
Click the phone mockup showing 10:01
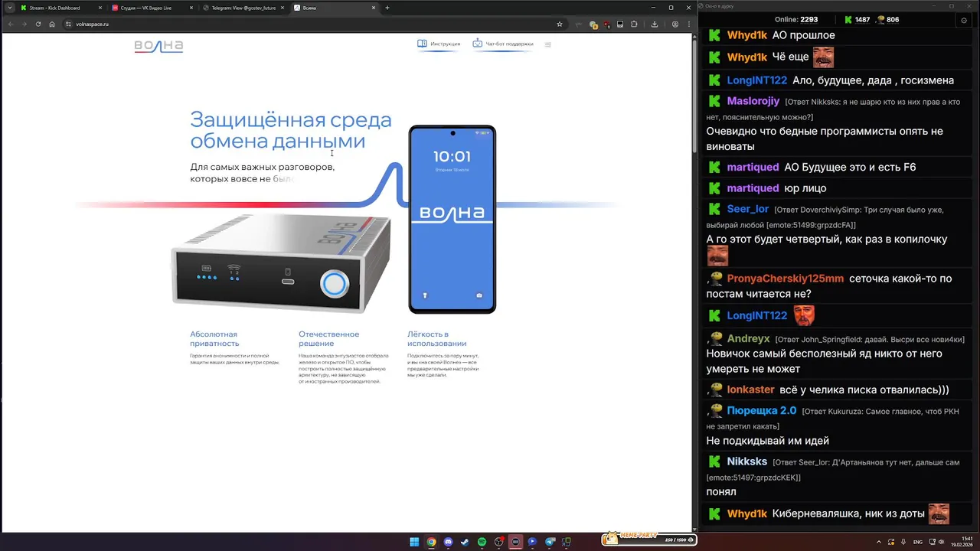[x=452, y=220]
